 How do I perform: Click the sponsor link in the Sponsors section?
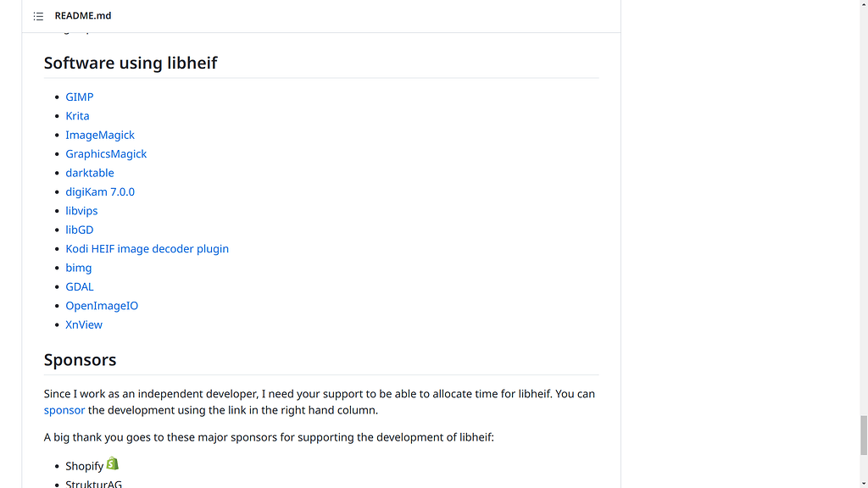pyautogui.click(x=64, y=409)
